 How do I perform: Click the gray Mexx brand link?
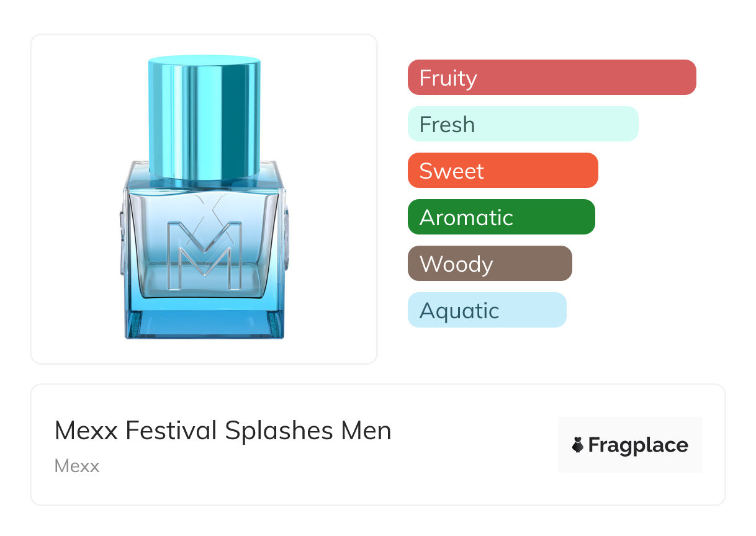click(77, 466)
